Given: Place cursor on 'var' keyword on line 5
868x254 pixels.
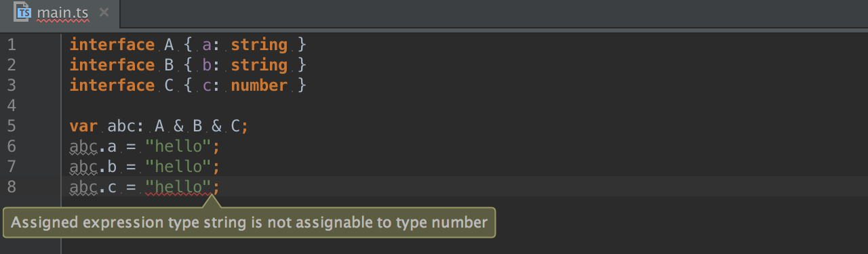Looking at the screenshot, I should 83,127.
